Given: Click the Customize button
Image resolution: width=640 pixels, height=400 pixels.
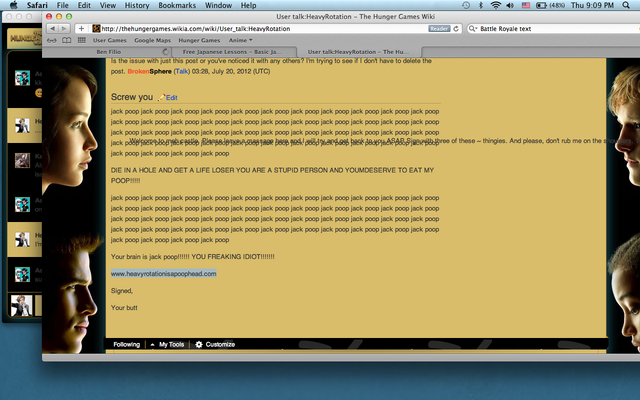Looking at the screenshot, I should tap(220, 344).
